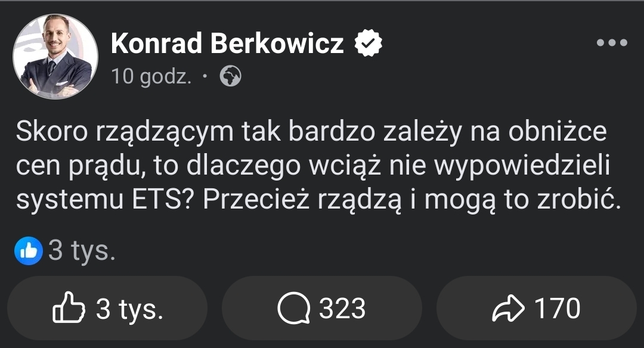The width and height of the screenshot is (644, 348).
Task: Click the 170 shares count
Action: (557, 309)
